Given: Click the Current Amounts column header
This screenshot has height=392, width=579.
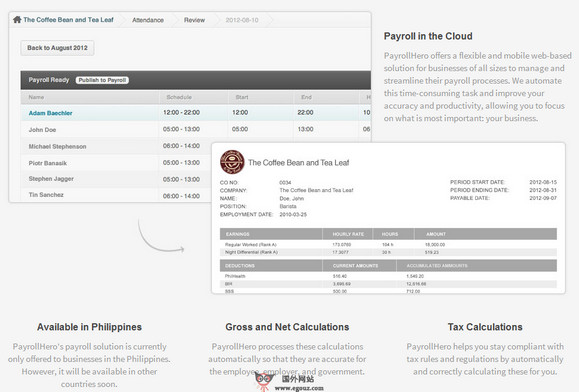Looking at the screenshot, I should click(355, 266).
